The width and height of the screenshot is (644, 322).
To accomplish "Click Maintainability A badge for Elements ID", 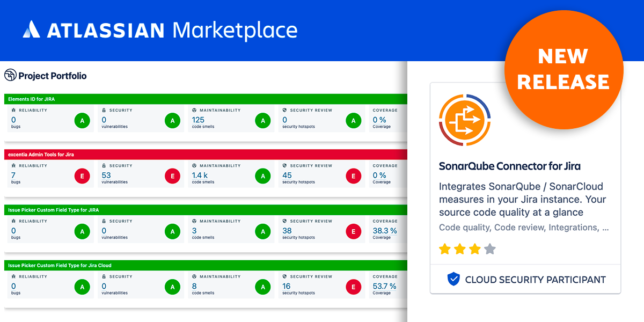I will pyautogui.click(x=263, y=121).
